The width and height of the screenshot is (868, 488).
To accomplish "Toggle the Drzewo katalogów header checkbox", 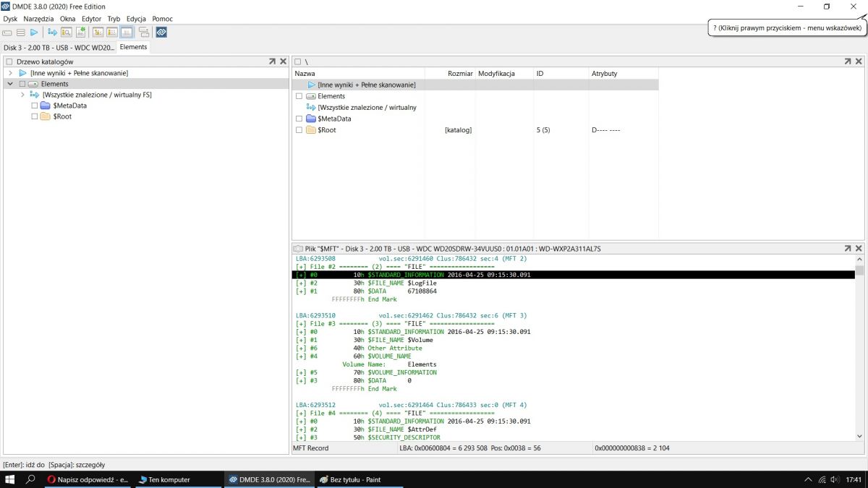I will tap(9, 62).
